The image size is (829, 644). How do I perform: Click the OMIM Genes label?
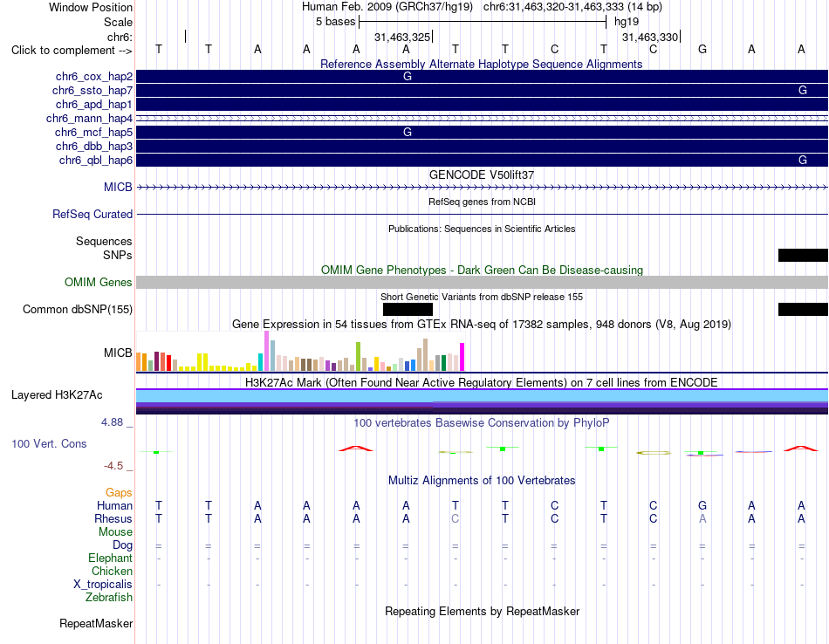tap(99, 283)
